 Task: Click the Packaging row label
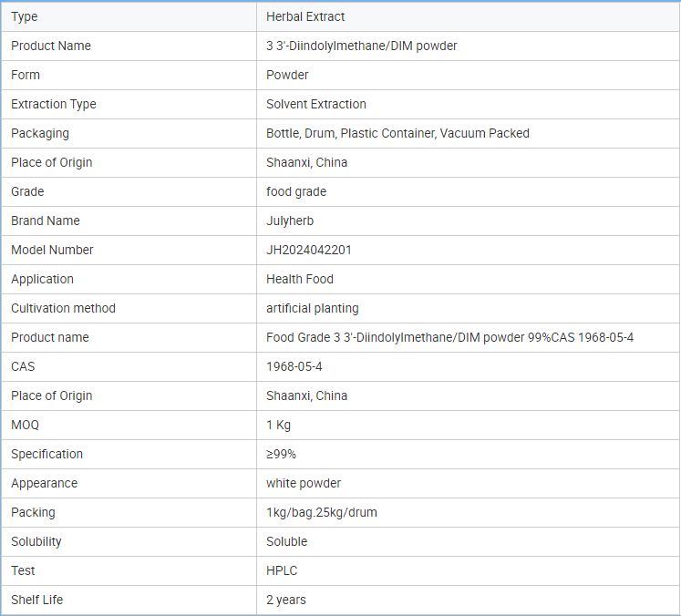coord(40,133)
